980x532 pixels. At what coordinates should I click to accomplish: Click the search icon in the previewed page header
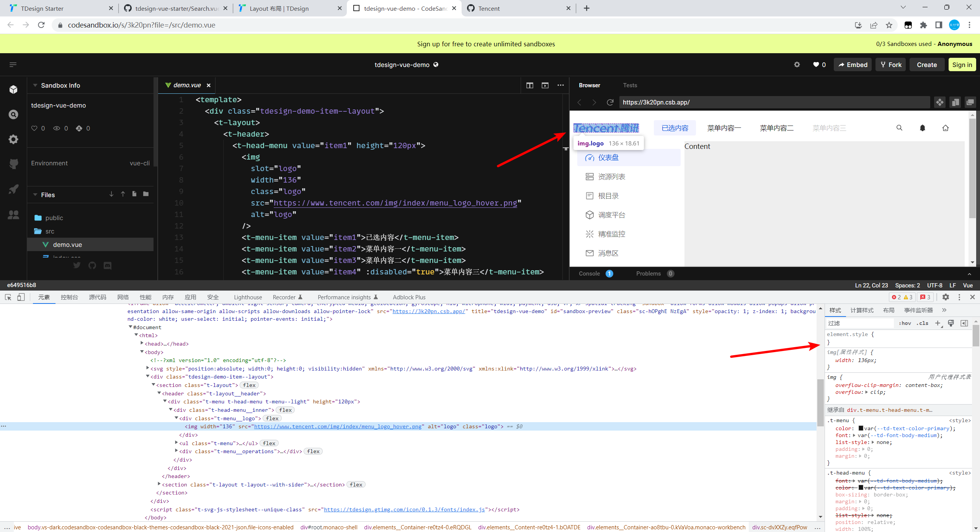[900, 128]
